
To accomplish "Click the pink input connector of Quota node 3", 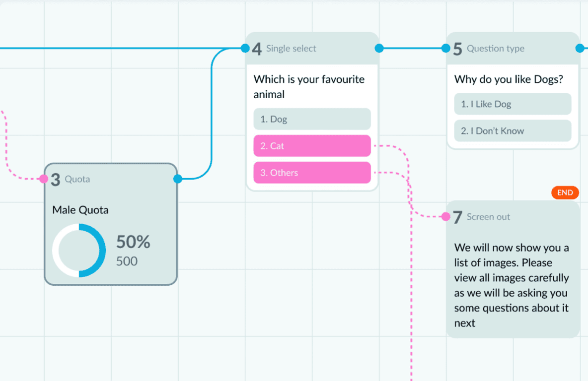I will 44,179.
